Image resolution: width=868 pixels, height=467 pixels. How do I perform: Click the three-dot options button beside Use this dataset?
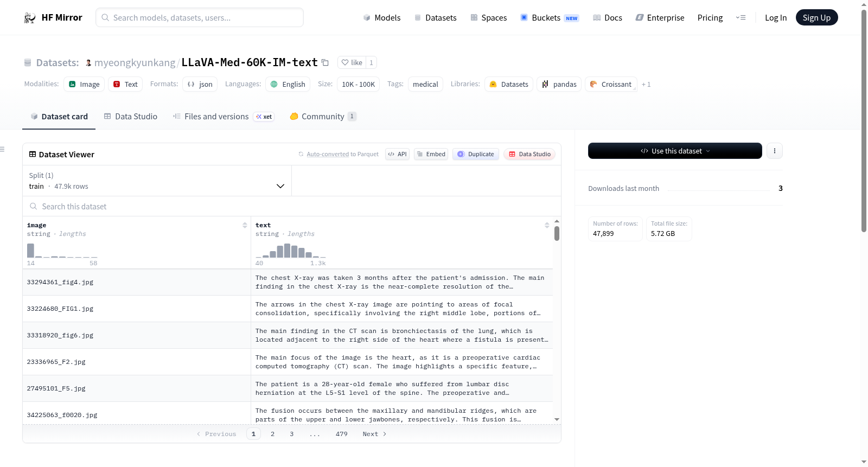pyautogui.click(x=775, y=151)
